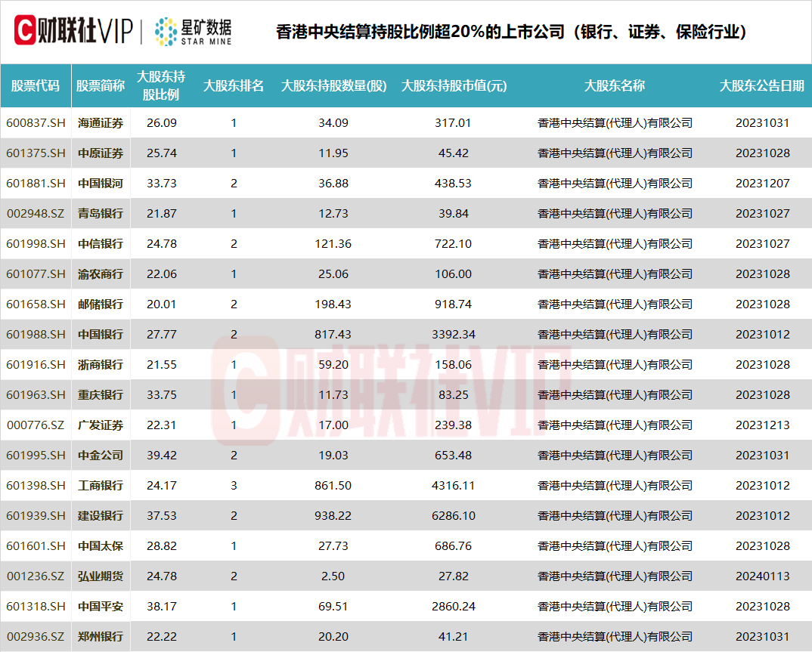Select stock name 中国银行
Screen dimensions: 812x652
pyautogui.click(x=101, y=334)
